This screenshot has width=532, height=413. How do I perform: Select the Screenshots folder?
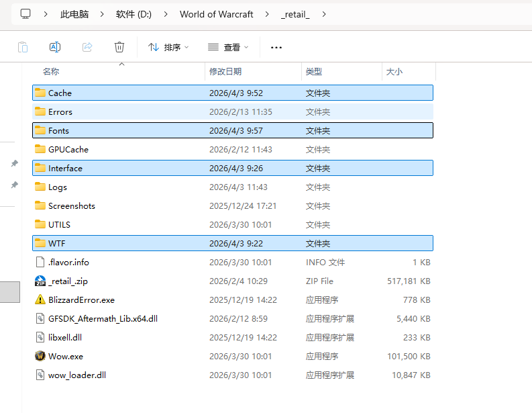point(71,205)
